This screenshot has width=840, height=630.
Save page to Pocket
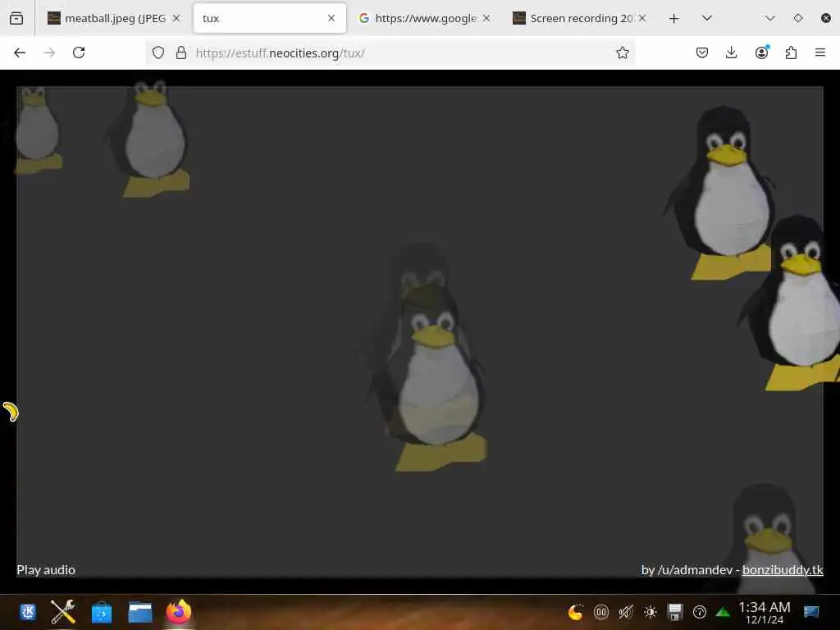pyautogui.click(x=702, y=52)
